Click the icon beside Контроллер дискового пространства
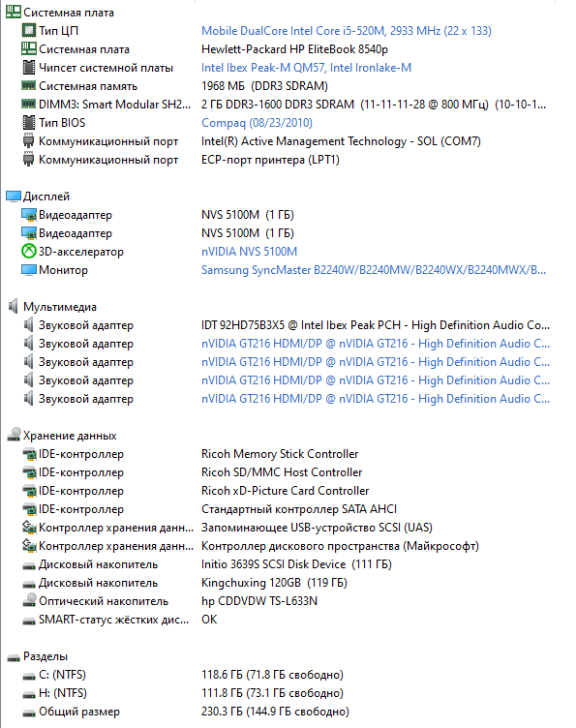 [x=29, y=546]
